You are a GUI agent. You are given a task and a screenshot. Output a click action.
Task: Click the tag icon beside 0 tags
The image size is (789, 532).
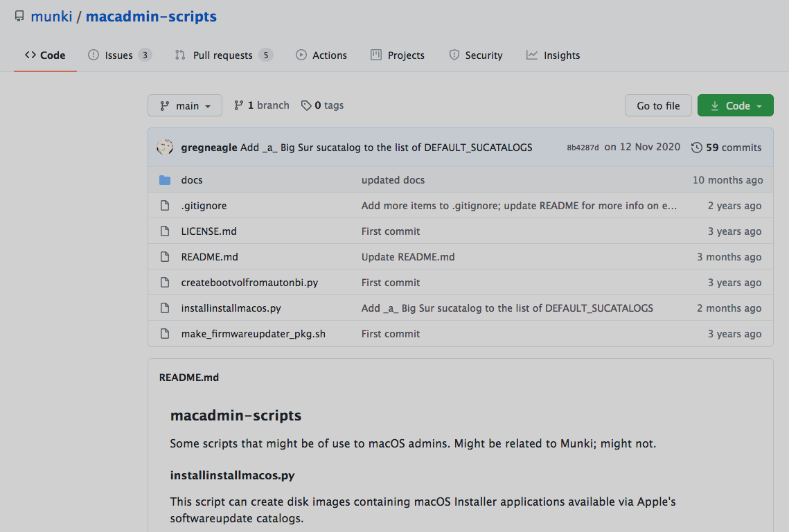click(x=306, y=105)
